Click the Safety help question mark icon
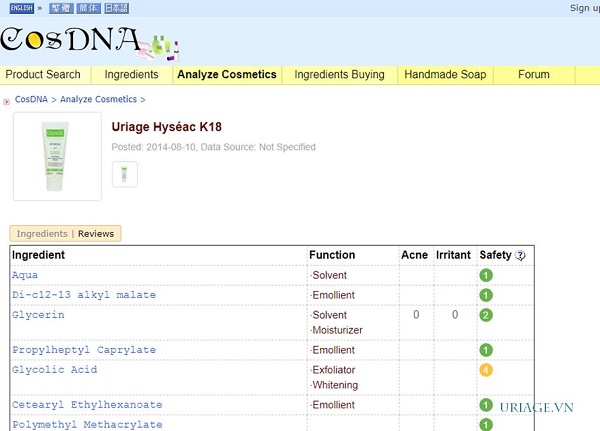Image resolution: width=600 pixels, height=431 pixels. click(x=520, y=255)
